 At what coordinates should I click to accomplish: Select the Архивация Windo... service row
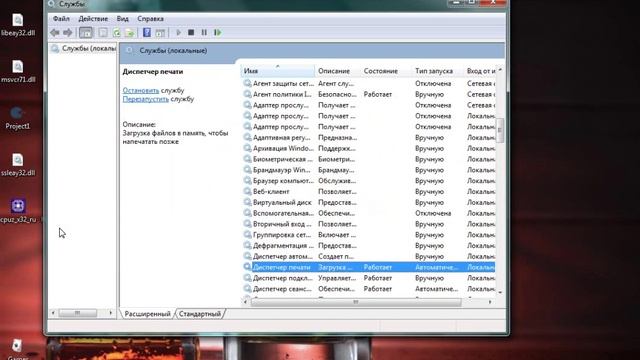pos(368,149)
